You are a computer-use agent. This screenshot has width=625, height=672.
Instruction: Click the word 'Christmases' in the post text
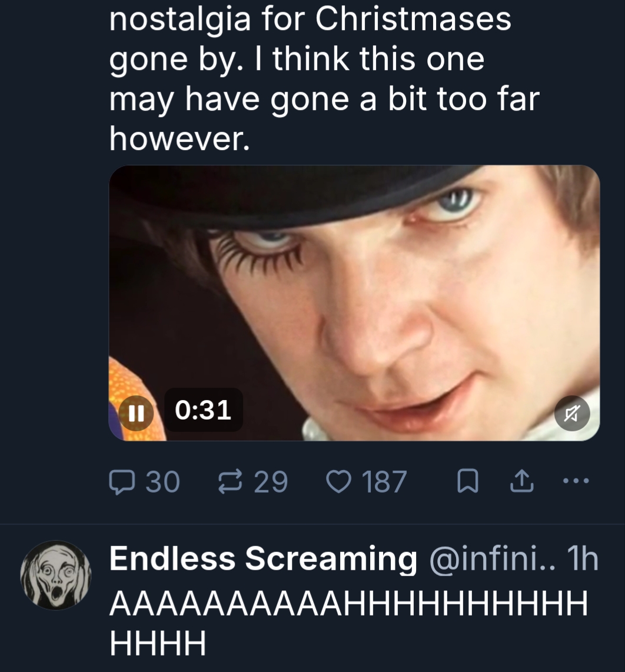click(x=413, y=20)
